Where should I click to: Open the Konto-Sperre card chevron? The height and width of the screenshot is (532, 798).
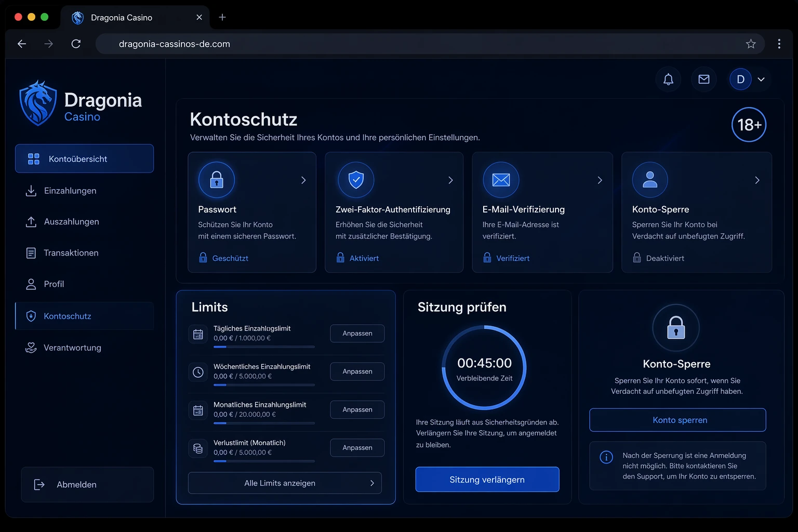[x=757, y=180]
